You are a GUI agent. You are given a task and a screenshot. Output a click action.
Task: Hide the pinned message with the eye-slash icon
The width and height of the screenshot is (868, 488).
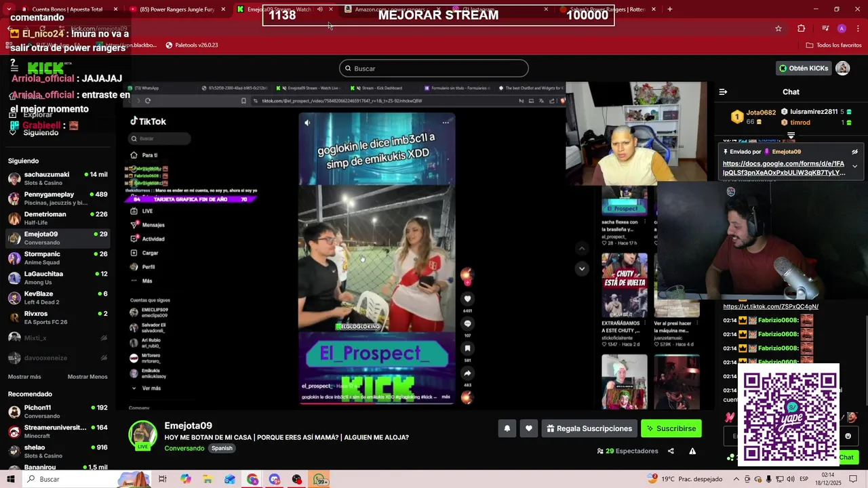(854, 152)
